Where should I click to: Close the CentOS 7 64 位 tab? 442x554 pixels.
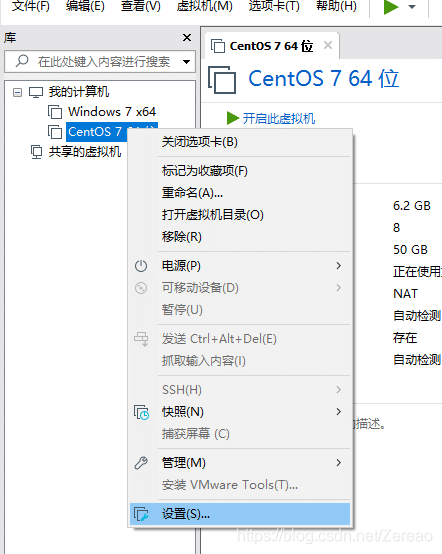click(328, 45)
